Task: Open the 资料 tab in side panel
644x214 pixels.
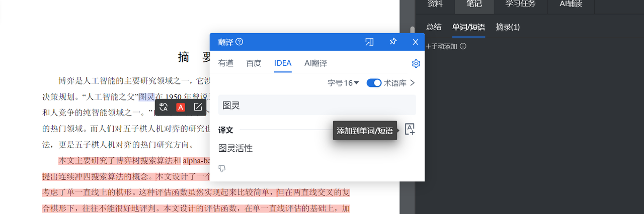Action: tap(435, 5)
